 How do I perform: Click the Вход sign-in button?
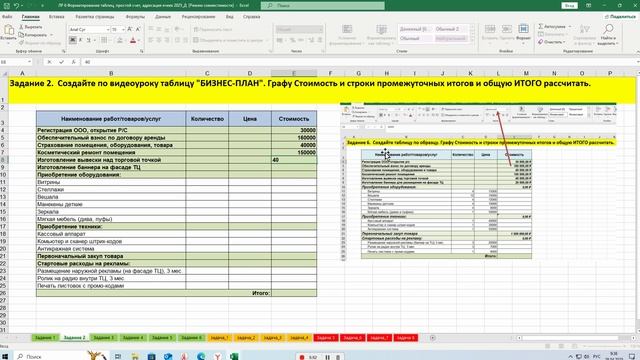[569, 5]
